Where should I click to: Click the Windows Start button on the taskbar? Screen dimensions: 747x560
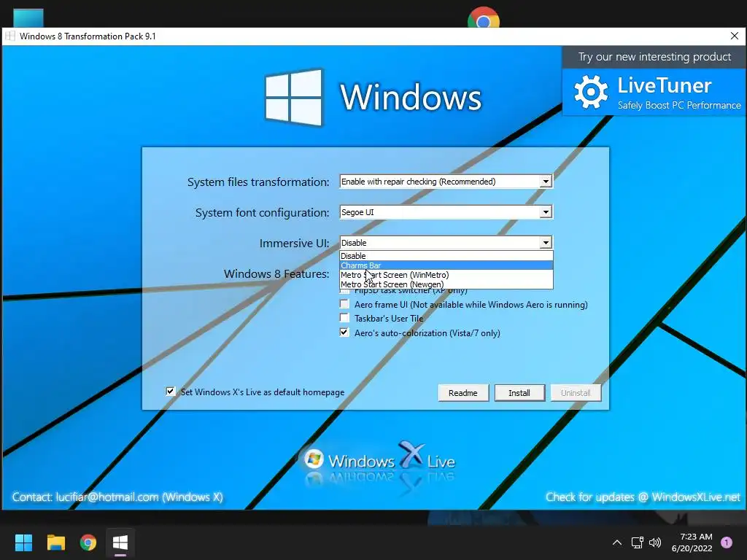[23, 542]
